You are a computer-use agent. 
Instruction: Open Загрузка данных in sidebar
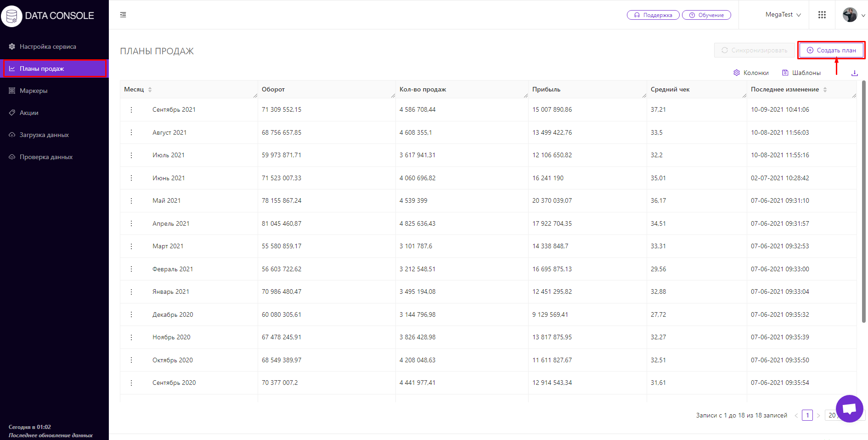[x=44, y=135]
